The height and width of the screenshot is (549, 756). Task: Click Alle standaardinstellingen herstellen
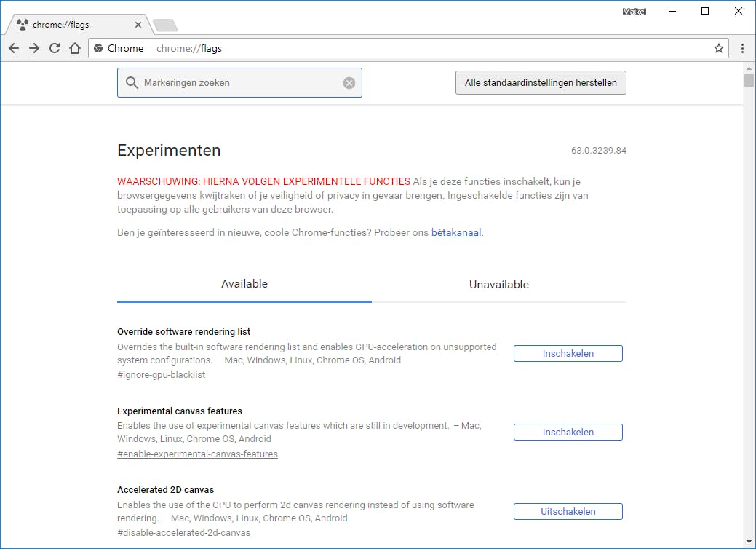click(x=541, y=82)
